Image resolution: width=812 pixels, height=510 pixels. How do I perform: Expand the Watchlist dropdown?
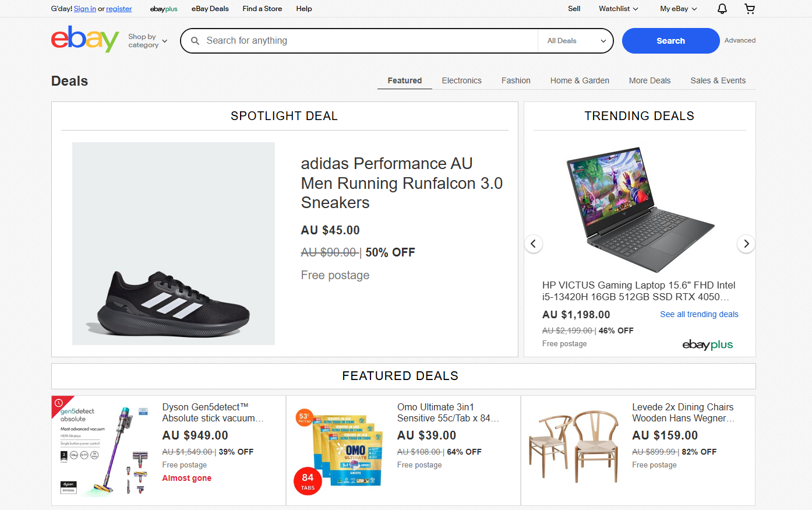tap(618, 9)
